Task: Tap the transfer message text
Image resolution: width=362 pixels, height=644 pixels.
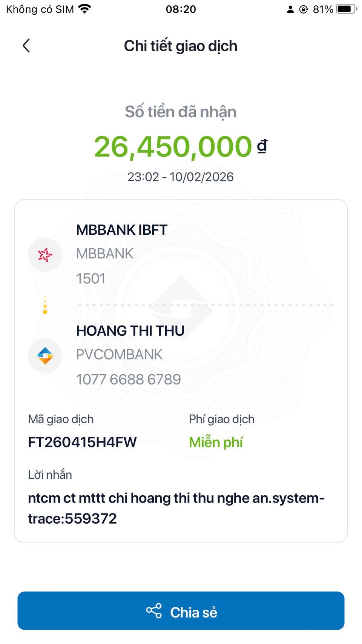Action: [x=176, y=508]
